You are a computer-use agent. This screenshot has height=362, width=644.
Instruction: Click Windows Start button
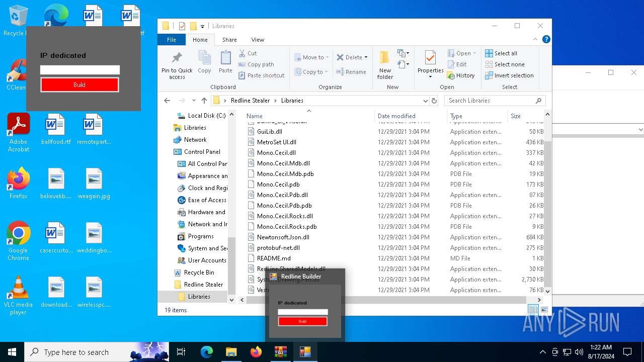(x=12, y=352)
